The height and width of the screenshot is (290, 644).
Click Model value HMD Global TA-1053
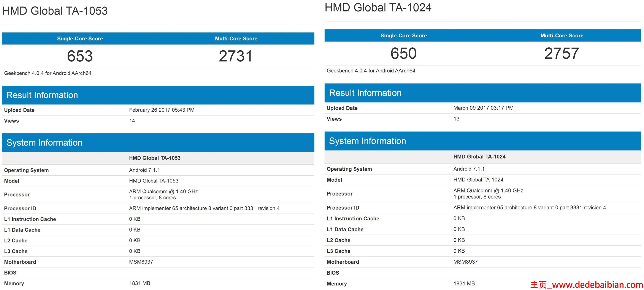(154, 181)
